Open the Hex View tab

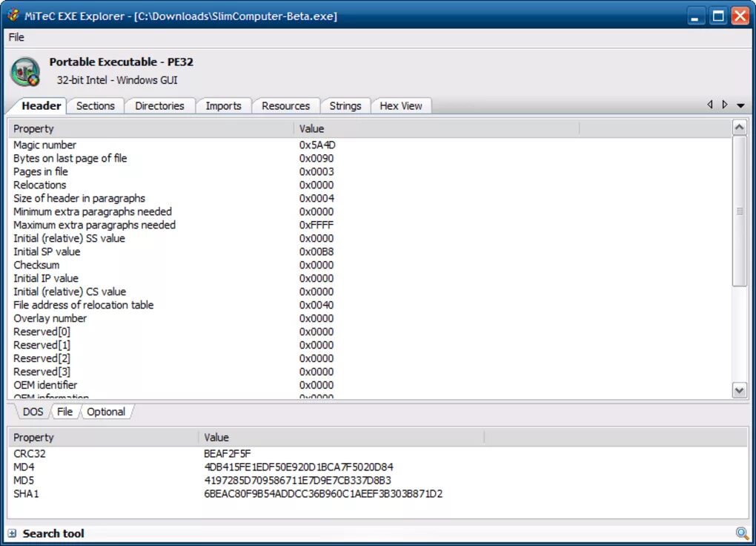tap(401, 106)
